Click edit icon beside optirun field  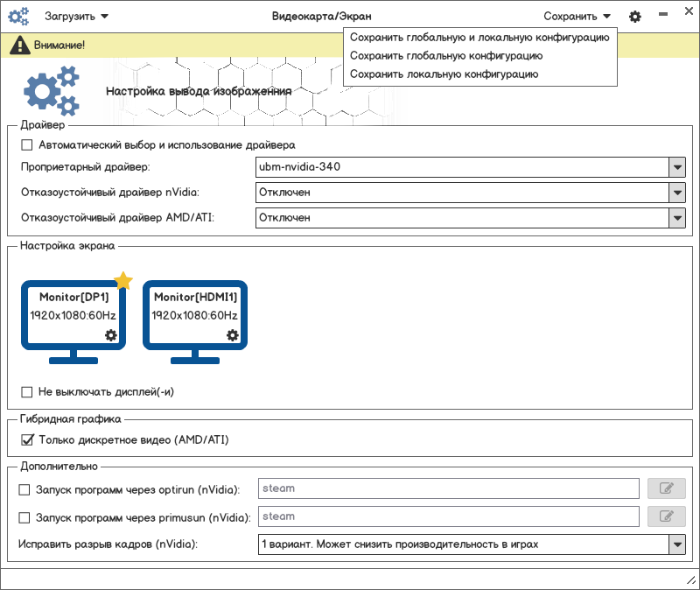click(x=667, y=488)
